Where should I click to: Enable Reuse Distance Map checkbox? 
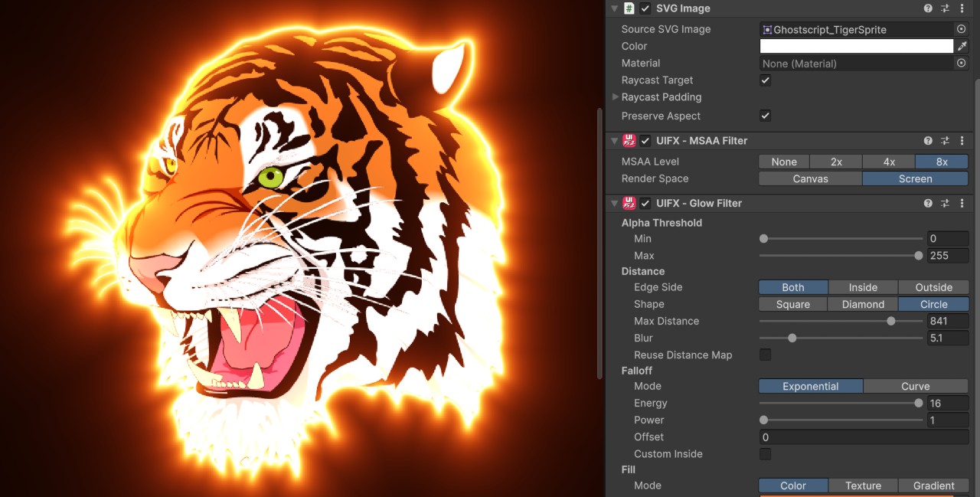click(x=765, y=355)
